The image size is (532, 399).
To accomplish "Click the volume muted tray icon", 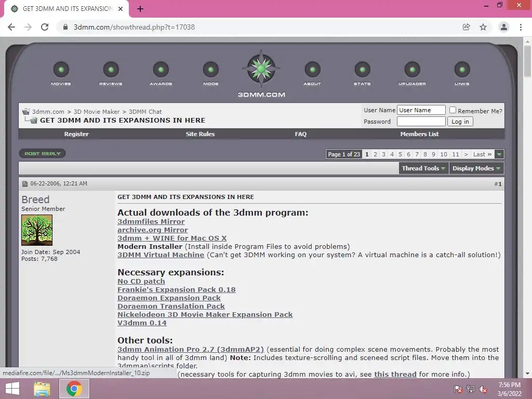I will point(483,389).
